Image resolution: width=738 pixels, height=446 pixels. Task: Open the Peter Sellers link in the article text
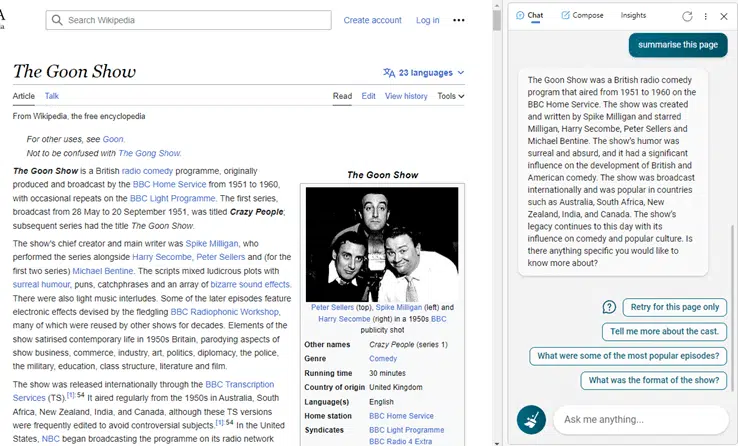click(220, 257)
